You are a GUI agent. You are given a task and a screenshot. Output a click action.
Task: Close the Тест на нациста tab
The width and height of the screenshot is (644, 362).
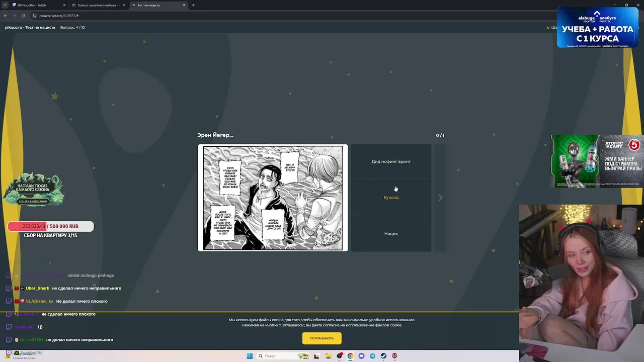(184, 5)
